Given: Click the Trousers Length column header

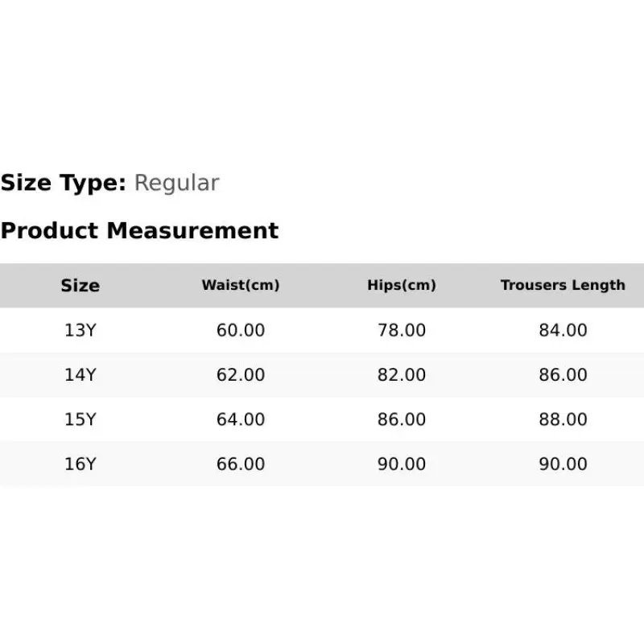Looking at the screenshot, I should pyautogui.click(x=563, y=285).
